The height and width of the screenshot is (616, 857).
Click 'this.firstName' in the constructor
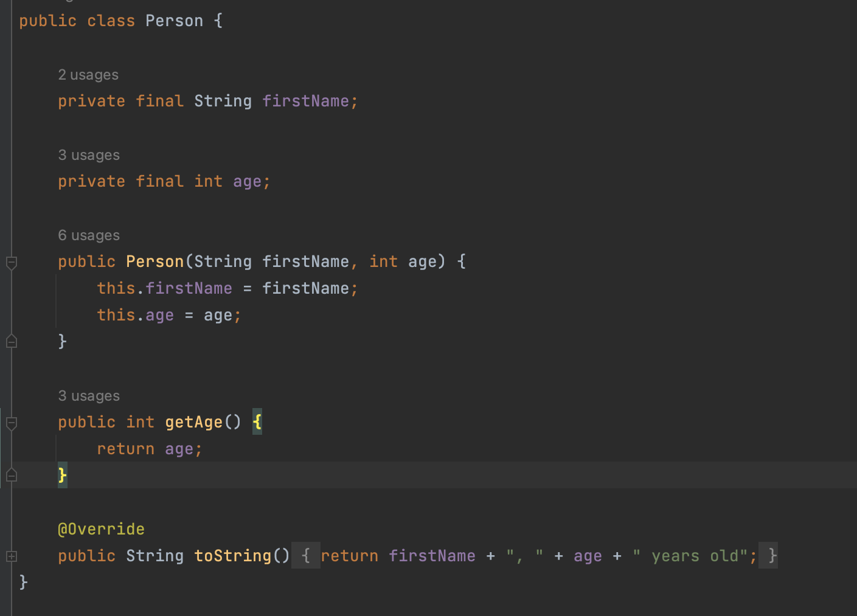(164, 288)
